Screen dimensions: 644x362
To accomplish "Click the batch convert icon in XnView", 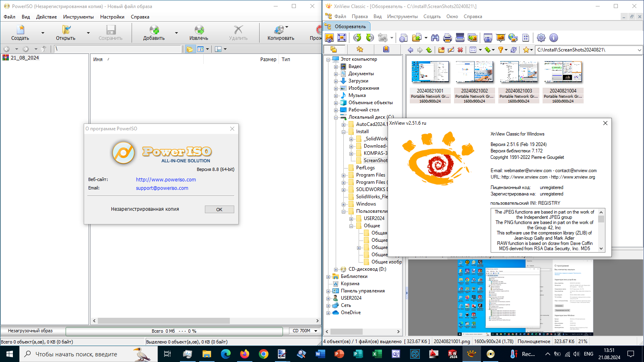I will pos(473,38).
